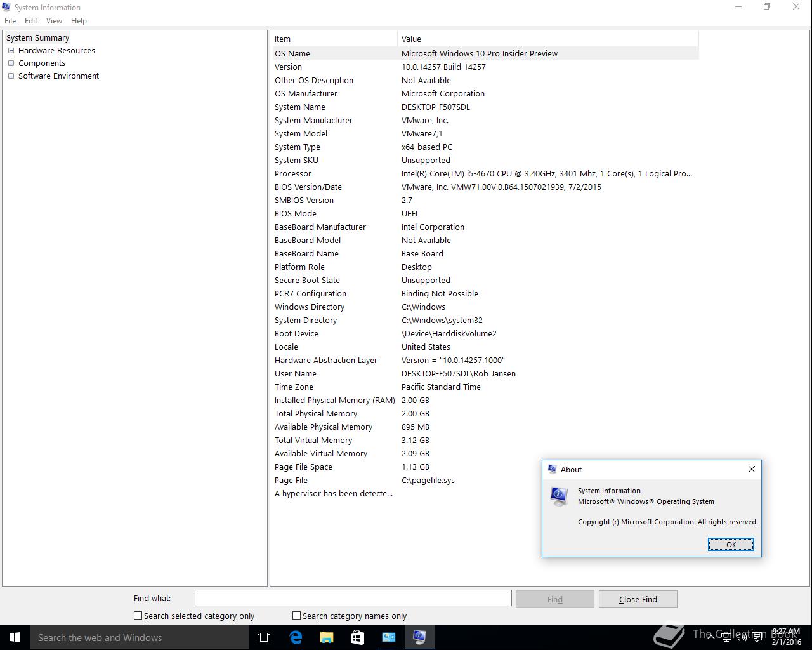Check Search selected category only
Viewport: 812px width, 650px height.
(138, 615)
